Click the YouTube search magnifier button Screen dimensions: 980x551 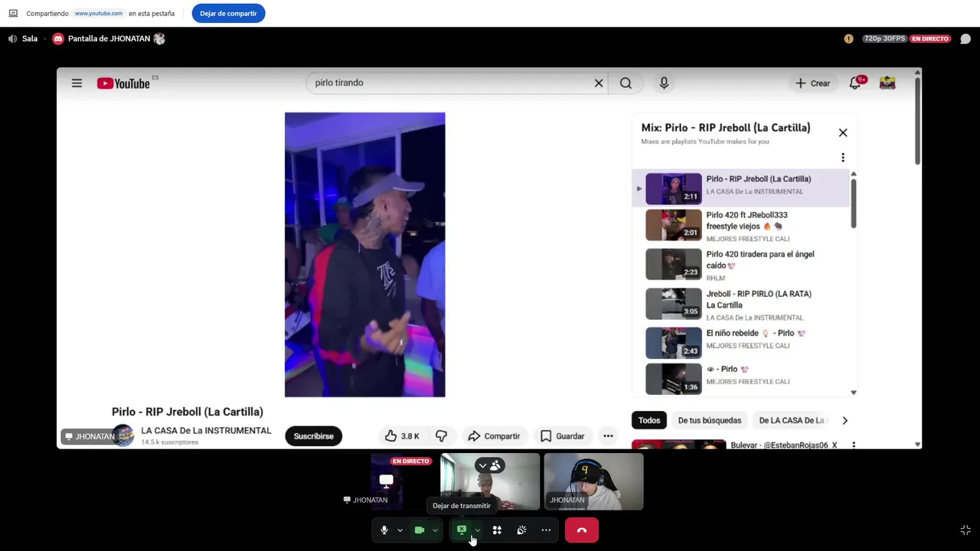point(626,83)
